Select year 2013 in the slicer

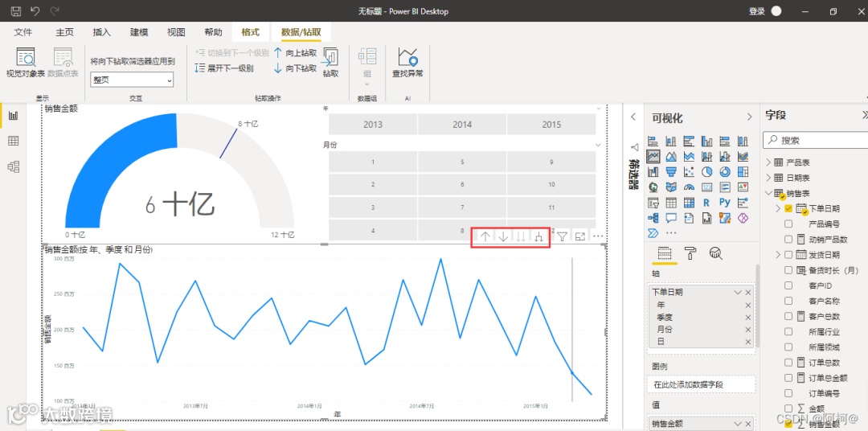coord(373,125)
